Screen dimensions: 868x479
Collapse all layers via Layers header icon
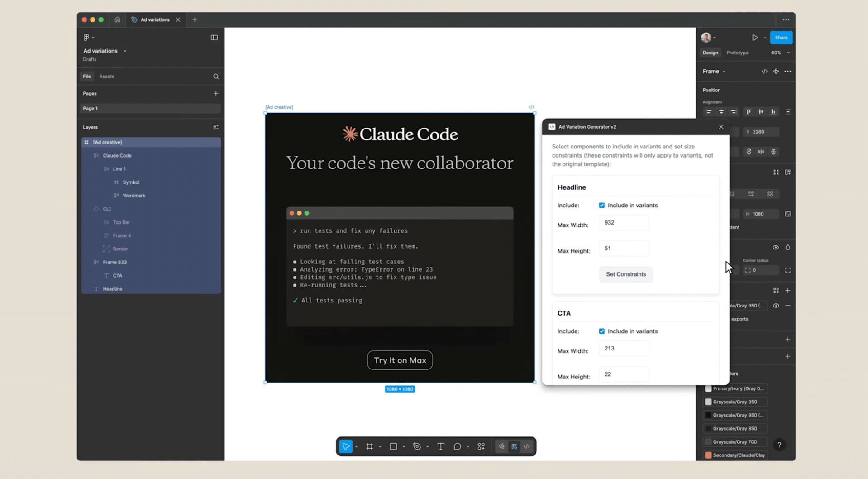tap(216, 127)
